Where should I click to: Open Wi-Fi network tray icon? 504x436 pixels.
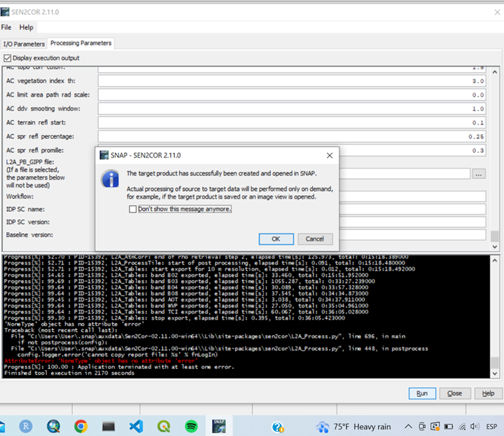click(x=462, y=427)
